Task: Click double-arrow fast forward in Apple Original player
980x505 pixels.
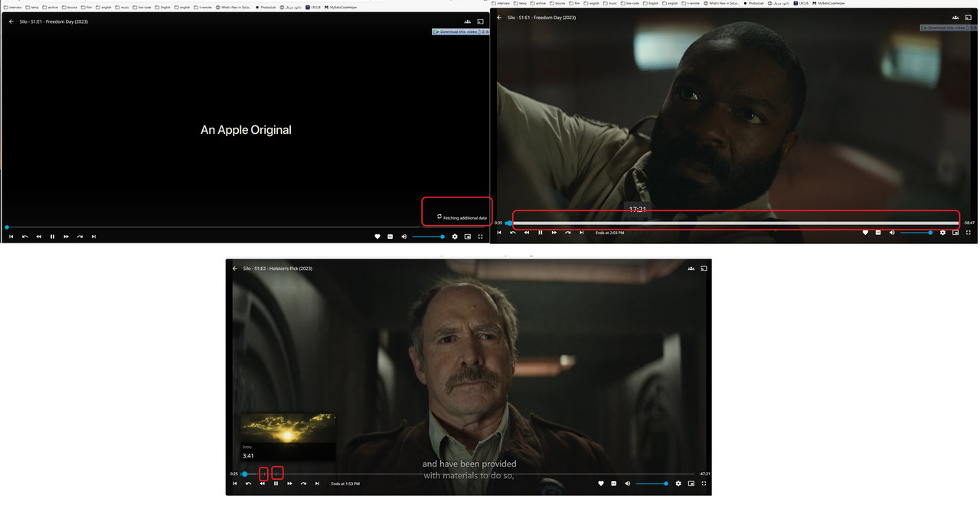Action: (x=67, y=236)
